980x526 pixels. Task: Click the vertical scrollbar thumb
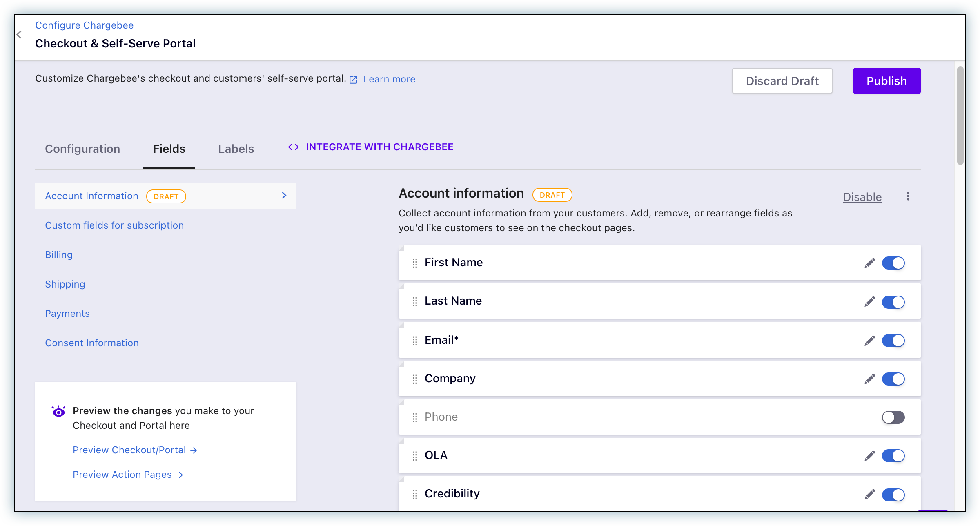click(x=960, y=116)
